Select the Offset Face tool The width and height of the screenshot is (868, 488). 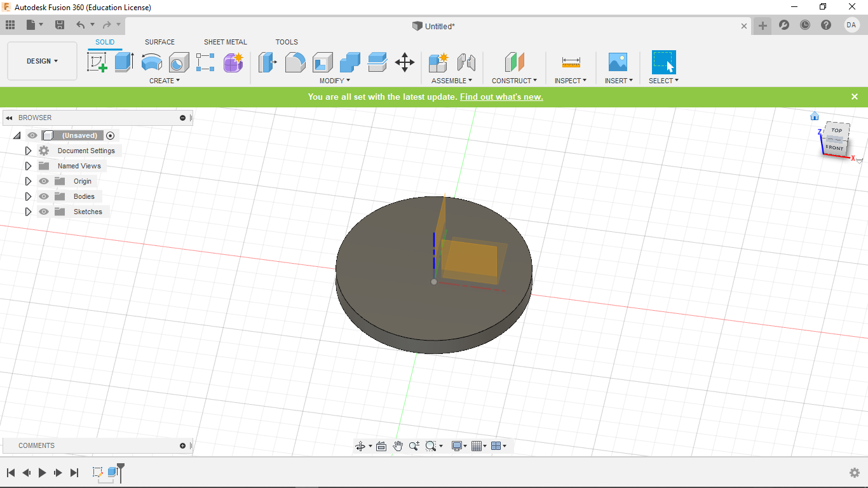pos(377,62)
